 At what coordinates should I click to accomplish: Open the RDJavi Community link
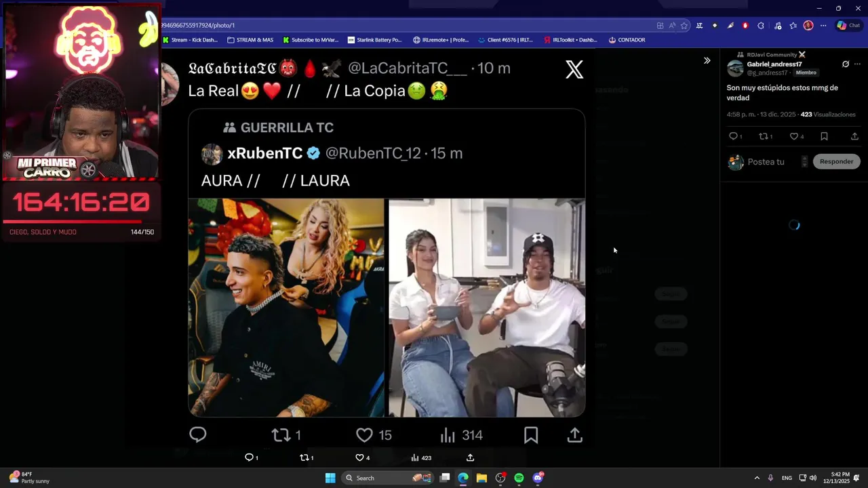(772, 55)
